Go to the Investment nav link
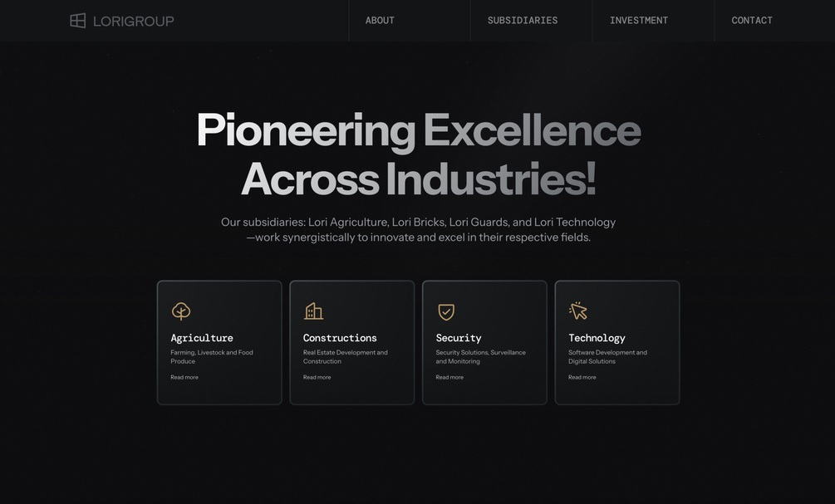This screenshot has width=835, height=504. (638, 20)
